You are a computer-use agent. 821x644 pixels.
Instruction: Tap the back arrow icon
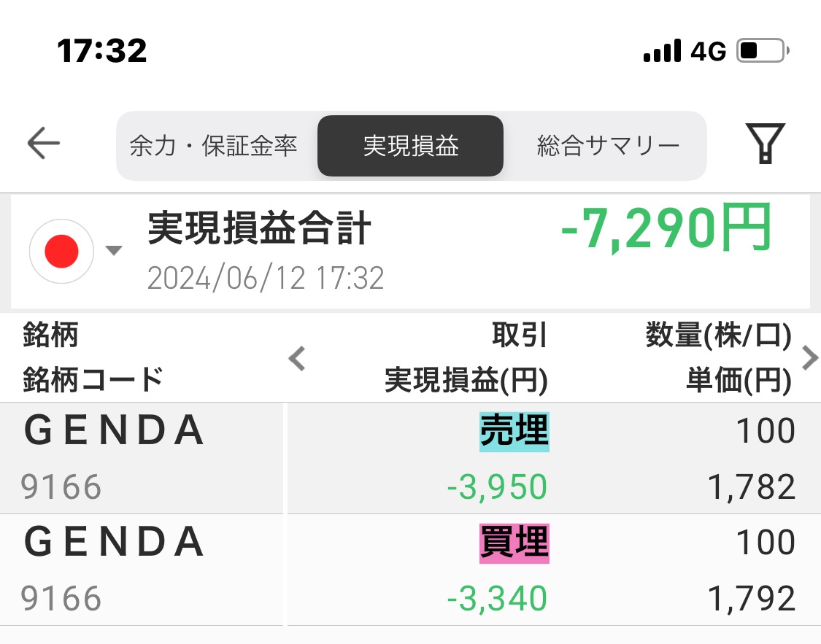pyautogui.click(x=44, y=144)
